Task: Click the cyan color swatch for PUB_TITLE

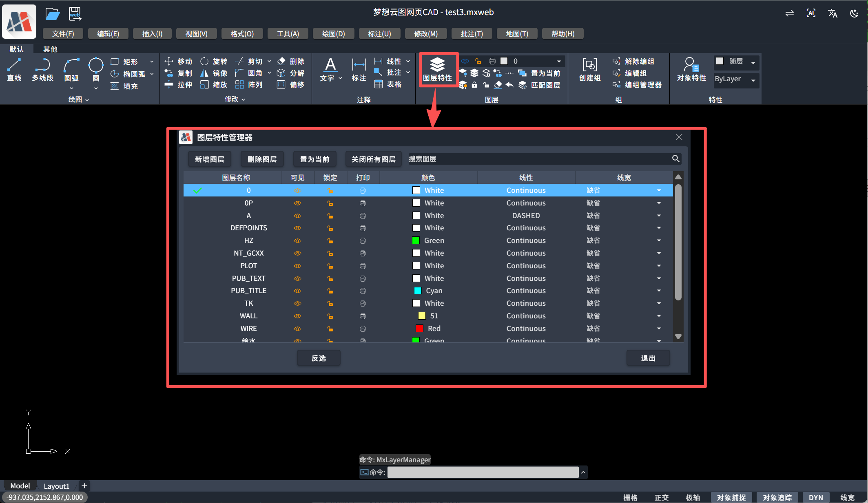Action: (418, 291)
